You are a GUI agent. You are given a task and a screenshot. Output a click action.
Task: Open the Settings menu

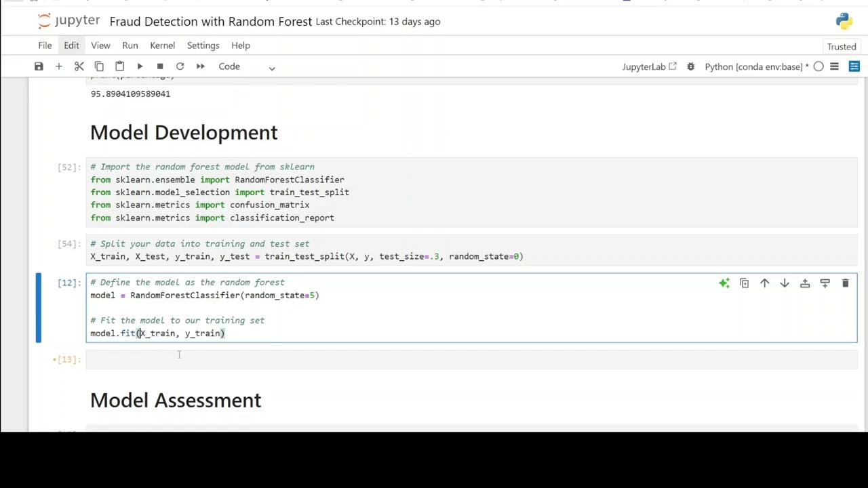(x=203, y=45)
